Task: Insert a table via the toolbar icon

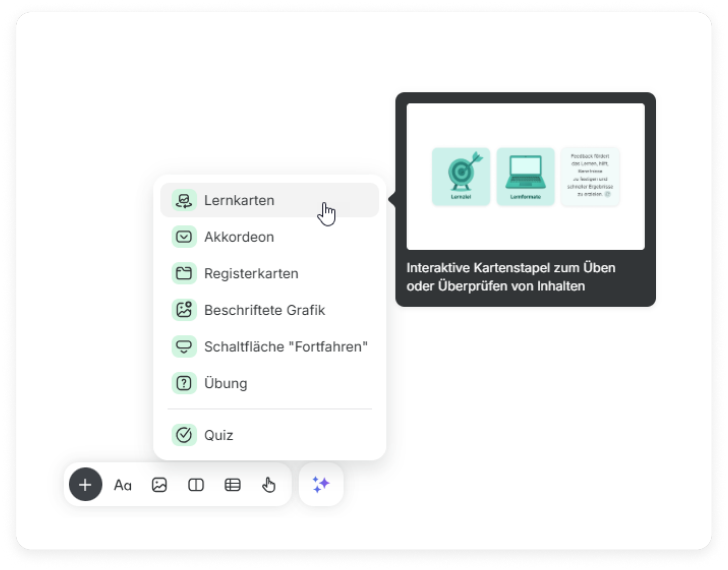Action: point(232,485)
